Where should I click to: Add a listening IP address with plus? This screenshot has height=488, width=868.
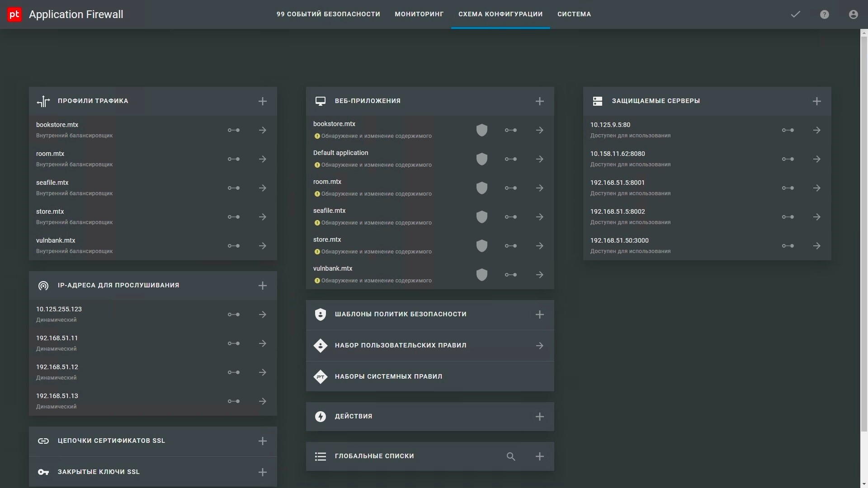[263, 286]
